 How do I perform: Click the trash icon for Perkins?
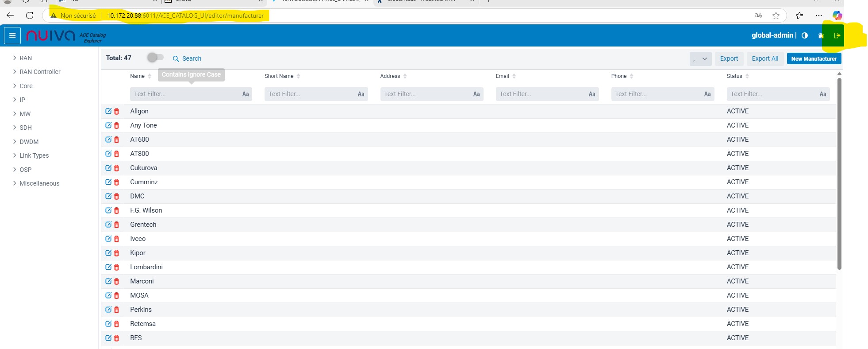117,310
